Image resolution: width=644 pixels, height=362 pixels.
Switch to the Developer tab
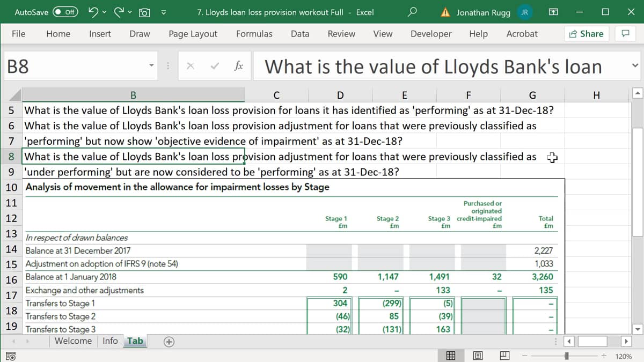coord(431,34)
